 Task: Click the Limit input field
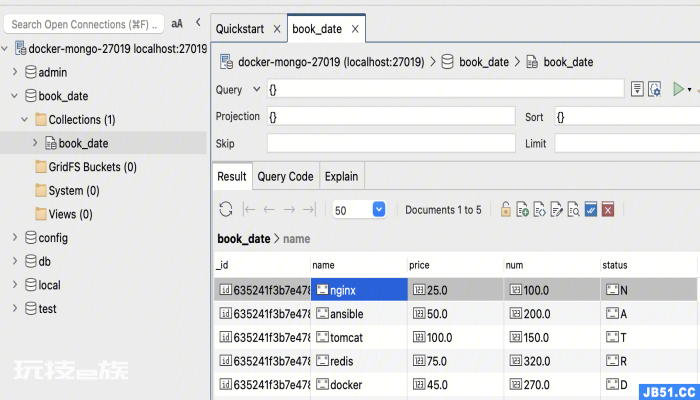coord(627,144)
